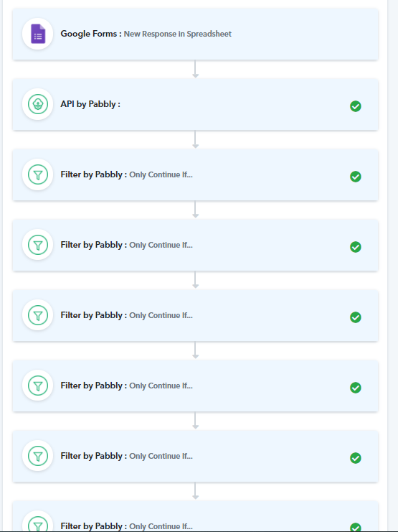Click the first Filter by Pabbly funnel icon
Image resolution: width=398 pixels, height=532 pixels.
(x=37, y=174)
